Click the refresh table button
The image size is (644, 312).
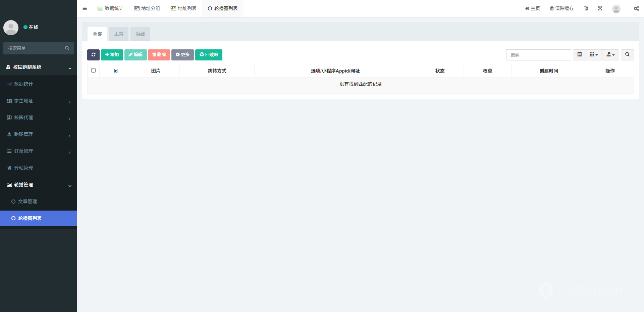93,55
